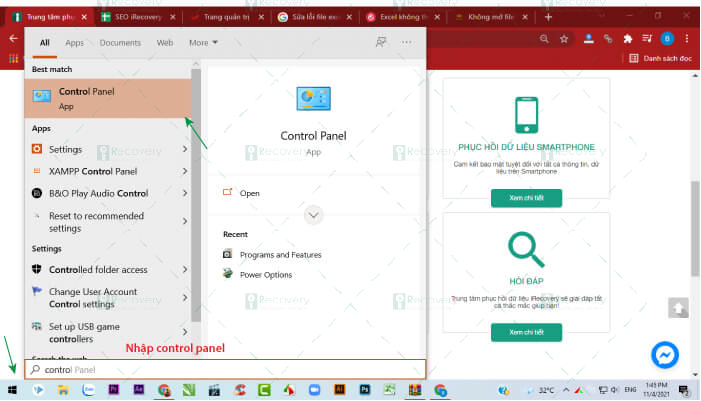This screenshot has height=401, width=701.
Task: Click the Power Options recent icon
Action: (x=228, y=274)
